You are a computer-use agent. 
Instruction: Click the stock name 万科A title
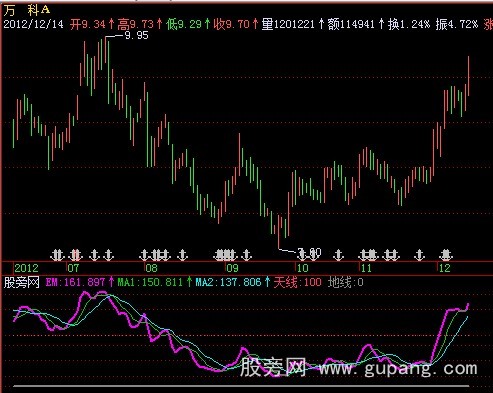click(x=27, y=10)
